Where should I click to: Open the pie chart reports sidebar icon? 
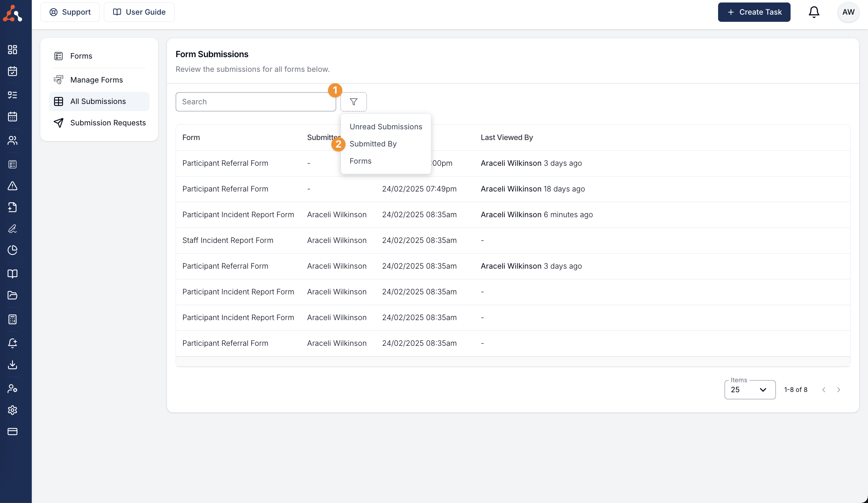point(12,250)
